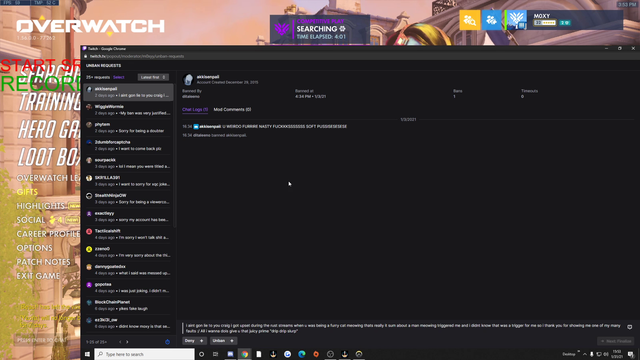Click Select link beside request count
Screen dimensions: 640x360
coord(119,77)
